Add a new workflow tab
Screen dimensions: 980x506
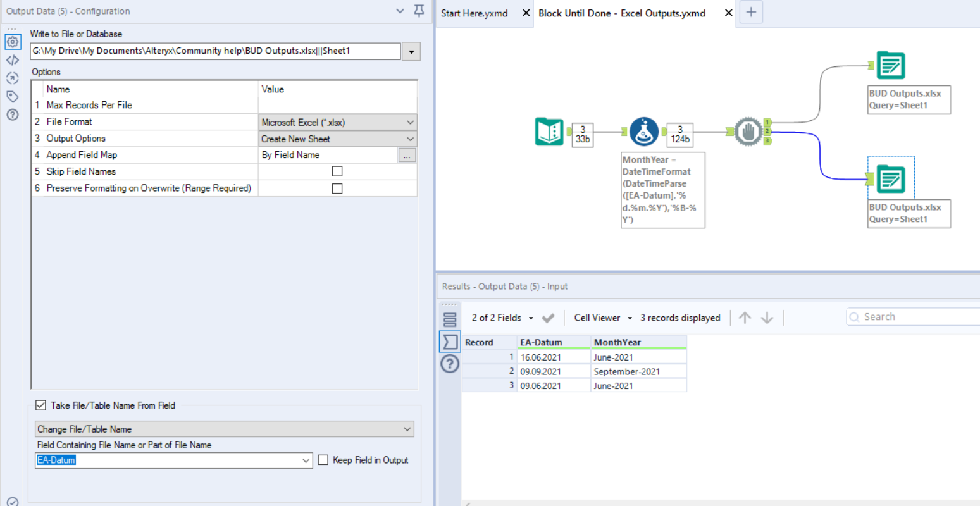click(750, 12)
